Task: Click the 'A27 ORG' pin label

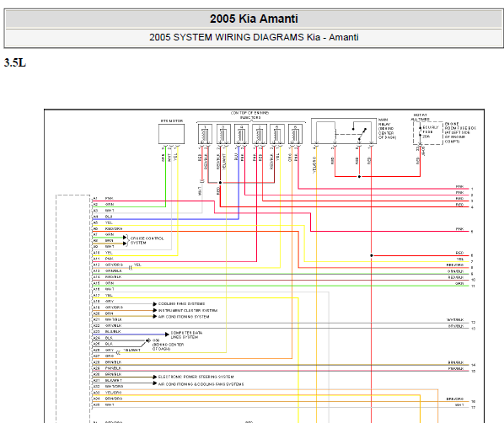Action: (x=104, y=356)
